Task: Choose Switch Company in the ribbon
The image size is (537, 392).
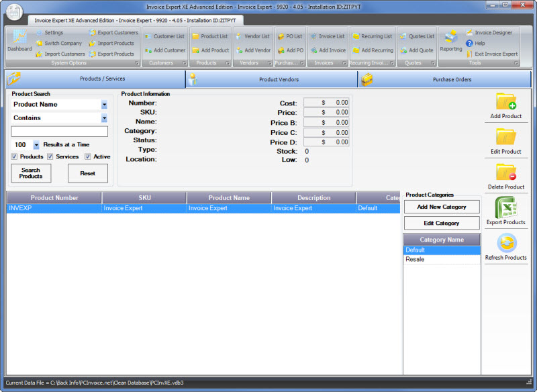Action: coord(59,43)
